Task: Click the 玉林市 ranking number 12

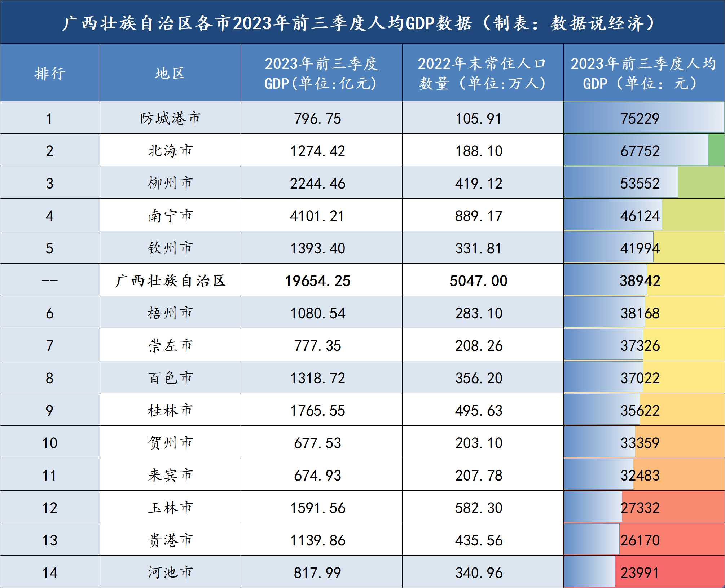Action: tap(50, 507)
